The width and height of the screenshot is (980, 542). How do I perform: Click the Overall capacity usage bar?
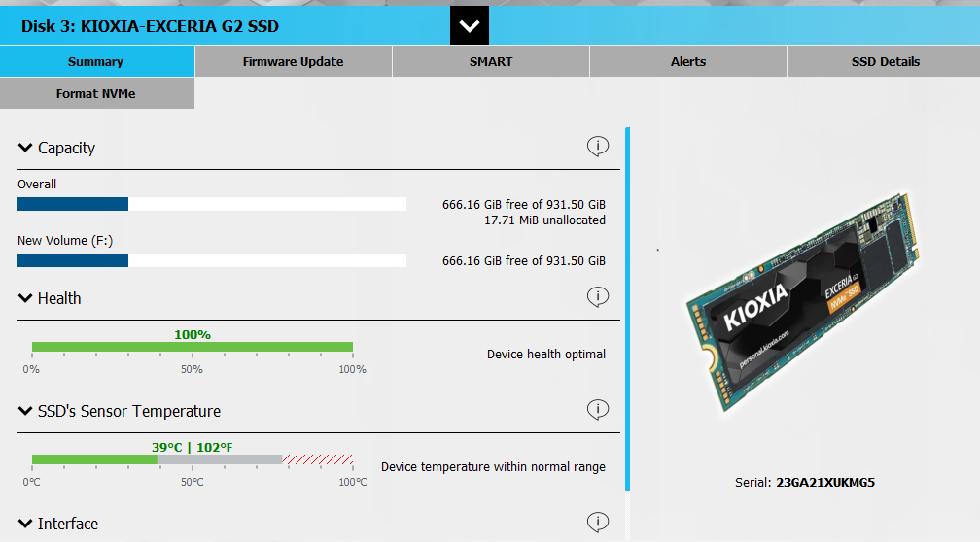(x=212, y=204)
